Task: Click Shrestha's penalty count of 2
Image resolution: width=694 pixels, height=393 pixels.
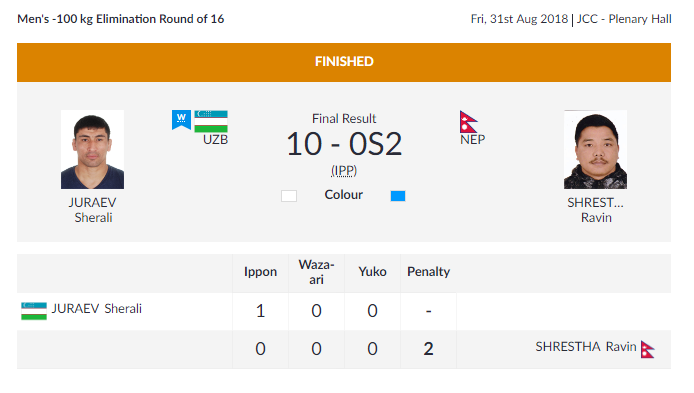Action: [x=428, y=349]
